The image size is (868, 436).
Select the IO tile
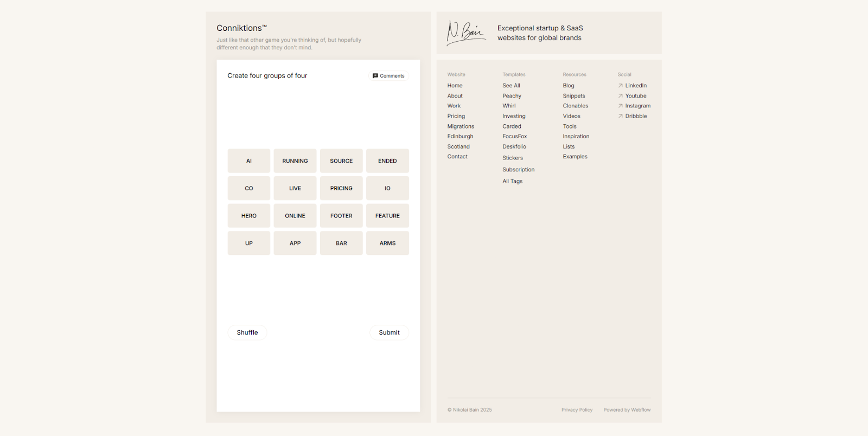(x=387, y=188)
